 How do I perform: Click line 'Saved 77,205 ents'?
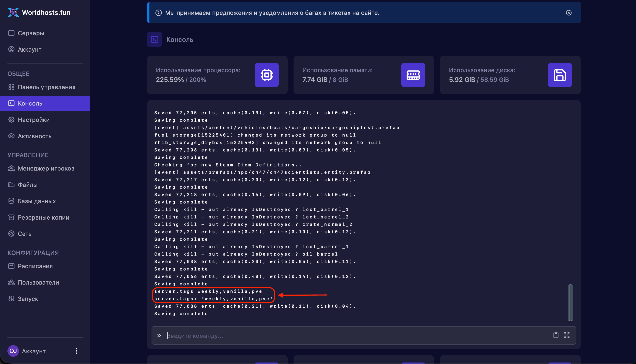(x=255, y=113)
